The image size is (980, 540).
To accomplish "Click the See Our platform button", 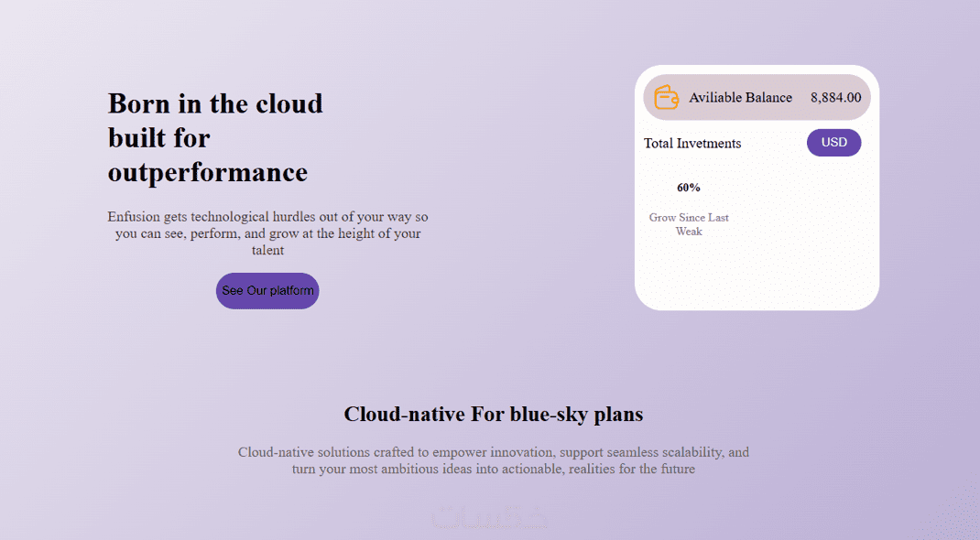I will 267,291.
